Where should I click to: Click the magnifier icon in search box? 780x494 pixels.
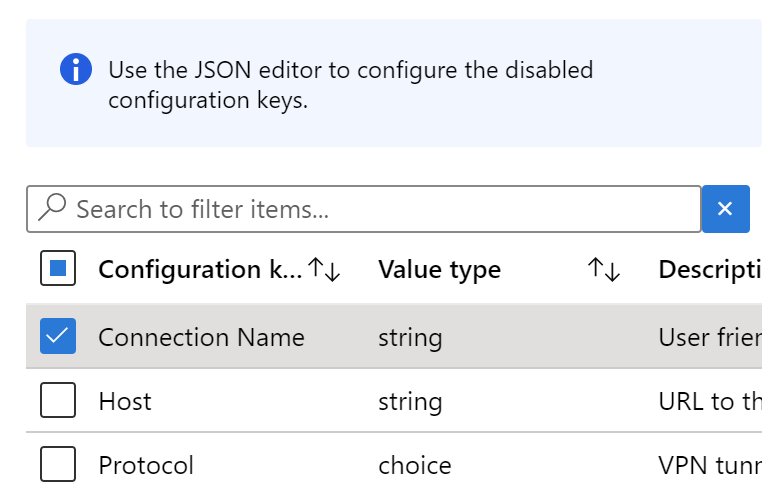(52, 208)
